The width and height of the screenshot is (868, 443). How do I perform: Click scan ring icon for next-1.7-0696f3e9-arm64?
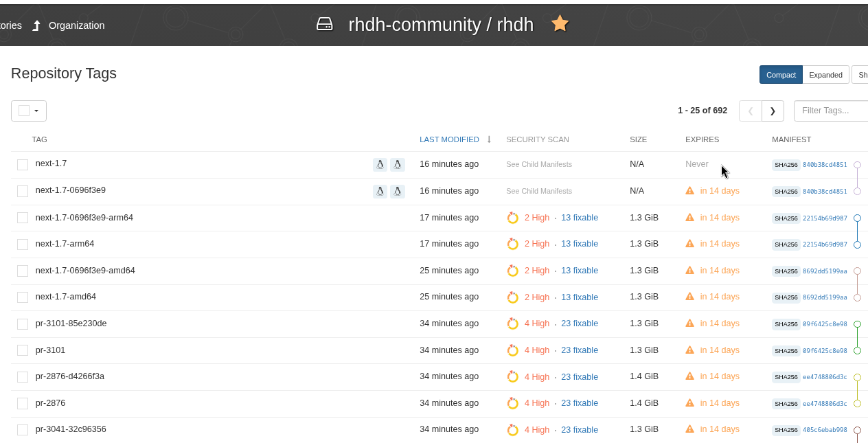click(512, 218)
